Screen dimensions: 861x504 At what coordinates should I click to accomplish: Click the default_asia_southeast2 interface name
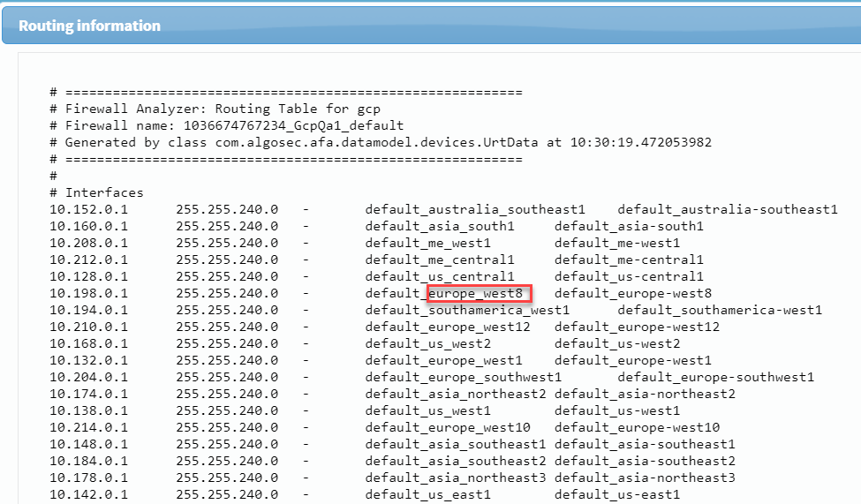(456, 461)
